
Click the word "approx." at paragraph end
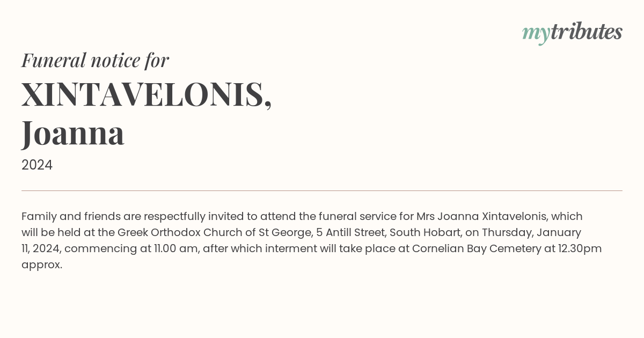click(x=42, y=266)
